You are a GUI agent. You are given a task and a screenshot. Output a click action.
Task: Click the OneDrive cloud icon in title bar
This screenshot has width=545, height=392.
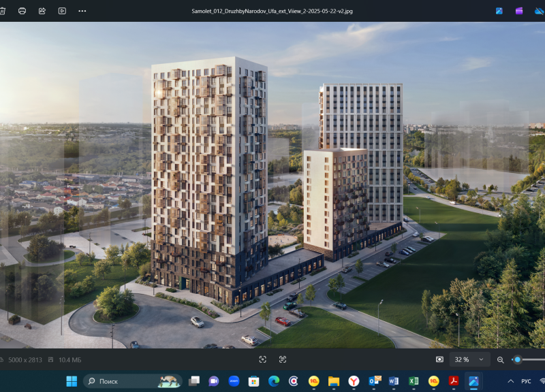point(539,11)
